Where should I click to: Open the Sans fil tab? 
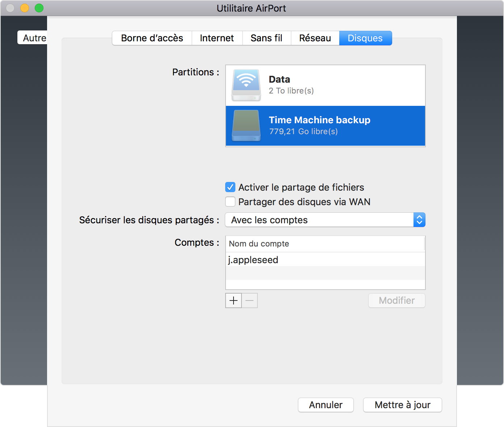coord(266,38)
